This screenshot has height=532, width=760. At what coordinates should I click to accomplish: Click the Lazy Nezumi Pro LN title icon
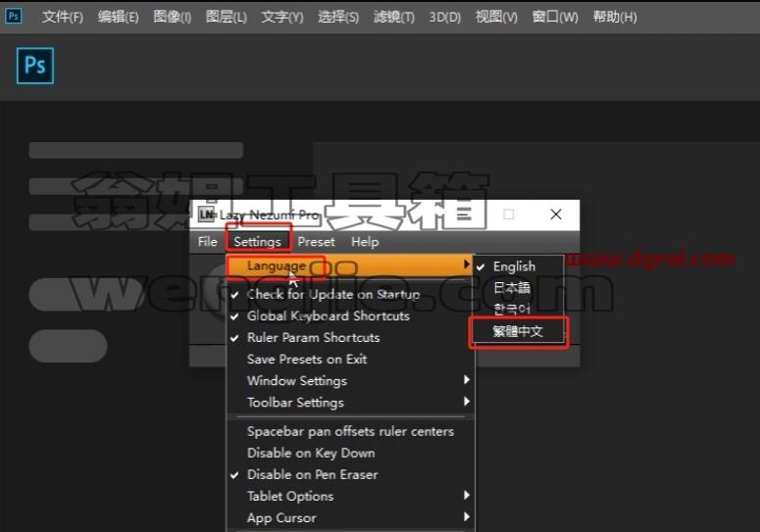click(207, 214)
